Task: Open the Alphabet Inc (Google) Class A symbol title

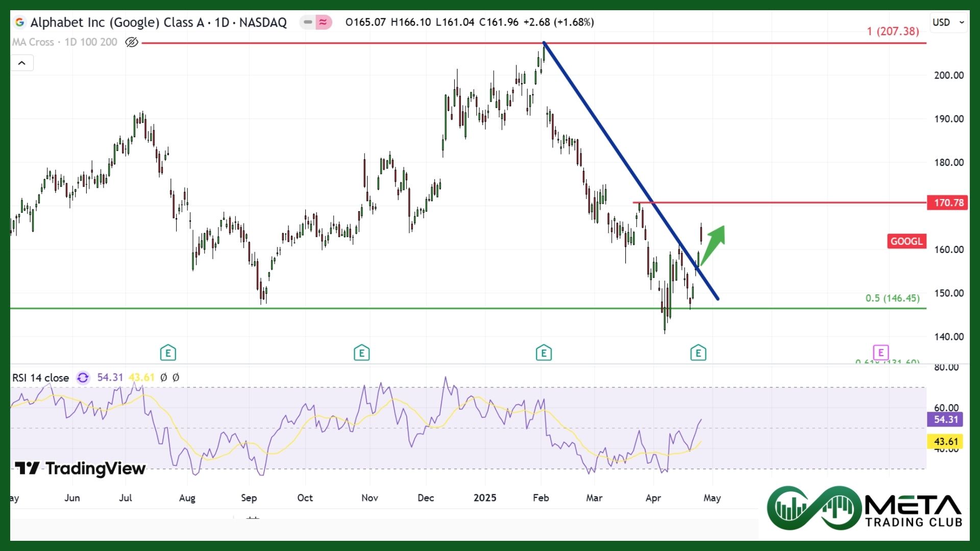Action: click(159, 22)
